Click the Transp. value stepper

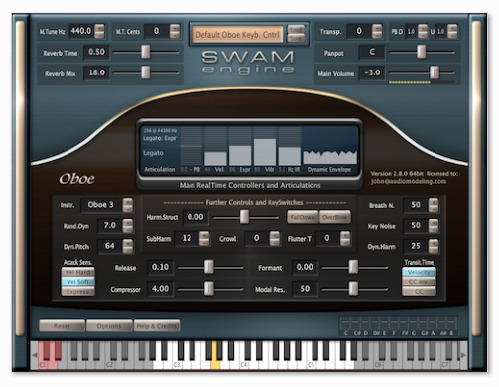point(377,31)
